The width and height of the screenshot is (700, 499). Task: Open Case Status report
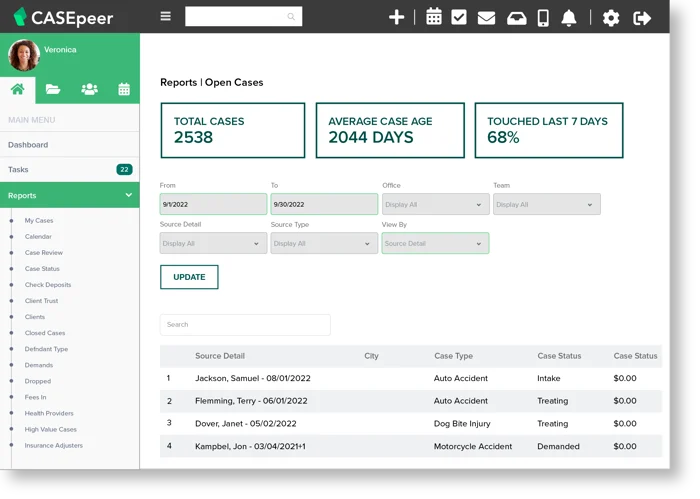click(x=42, y=269)
